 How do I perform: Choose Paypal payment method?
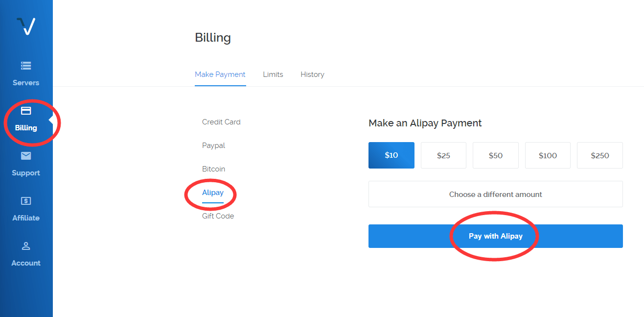pos(213,146)
